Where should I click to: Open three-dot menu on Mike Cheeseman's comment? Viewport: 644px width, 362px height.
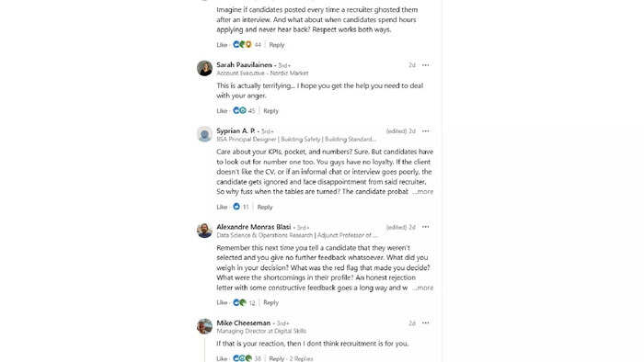pos(425,323)
